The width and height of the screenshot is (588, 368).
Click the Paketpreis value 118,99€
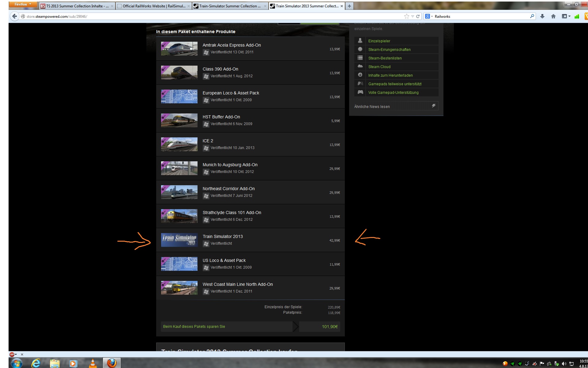pos(334,313)
